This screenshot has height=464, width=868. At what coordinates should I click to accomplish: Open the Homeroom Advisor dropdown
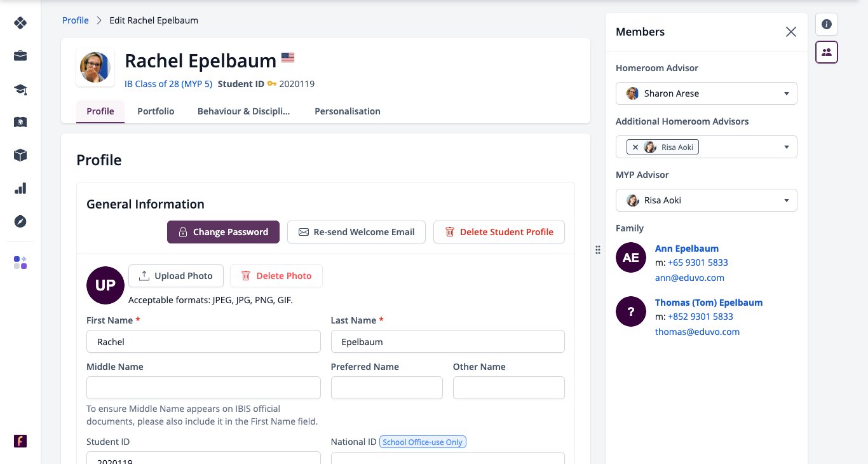click(x=706, y=93)
